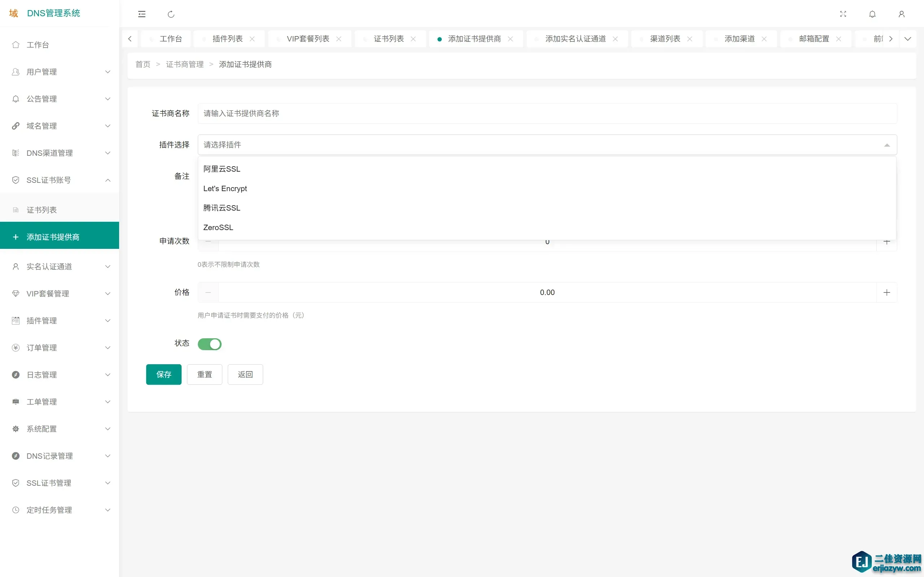Click the DNS管理系统 logo icon
Screen dimensions: 924x577
click(14, 13)
